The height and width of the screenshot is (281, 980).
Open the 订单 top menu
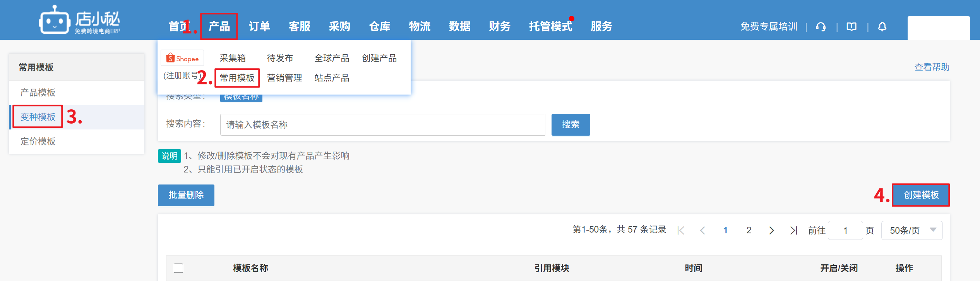tap(259, 26)
